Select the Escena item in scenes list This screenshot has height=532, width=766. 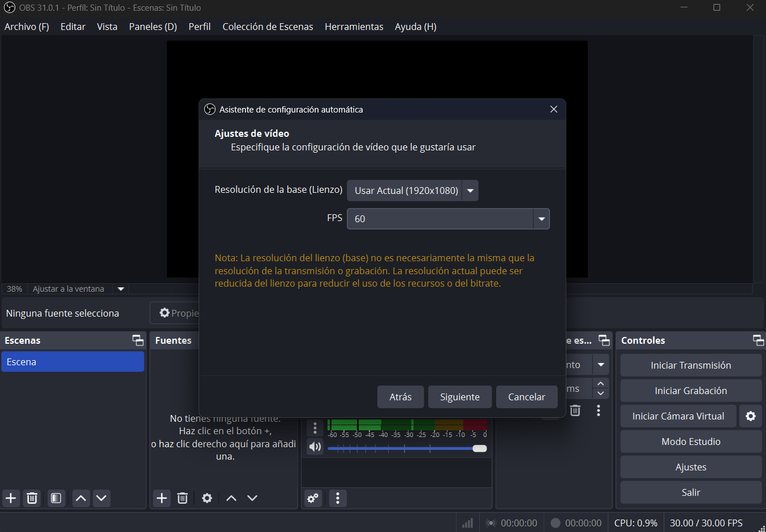coord(72,362)
